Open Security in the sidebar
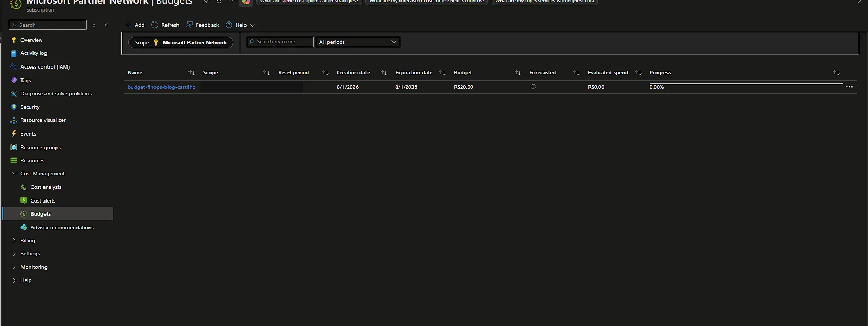Viewport: 868px width, 326px height. coord(30,107)
